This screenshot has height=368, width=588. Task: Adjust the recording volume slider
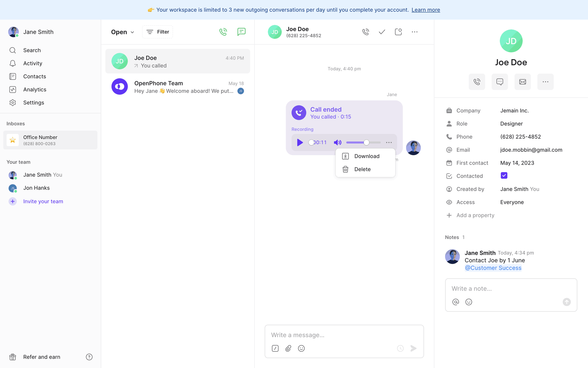coord(363,142)
